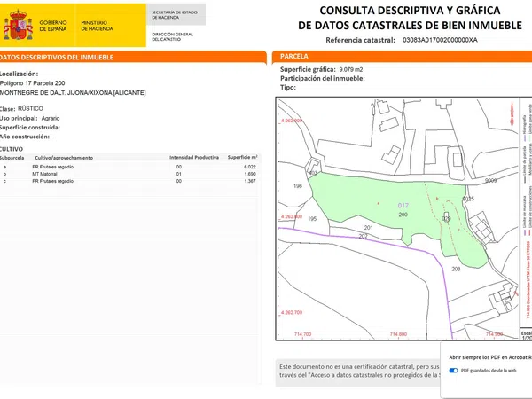Click the 'CULTIVO' section heading
Image resolution: width=532 pixels, height=399 pixels.
point(12,149)
